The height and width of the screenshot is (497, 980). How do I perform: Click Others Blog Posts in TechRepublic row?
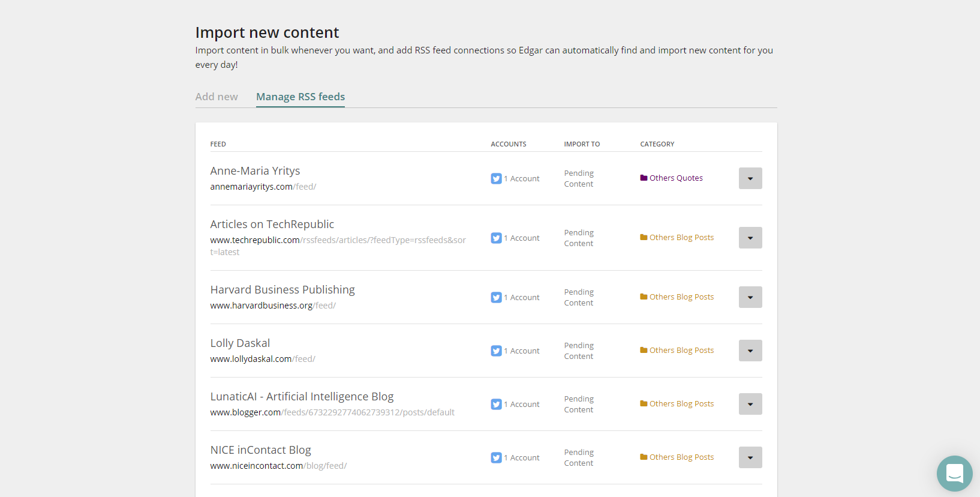pos(682,238)
